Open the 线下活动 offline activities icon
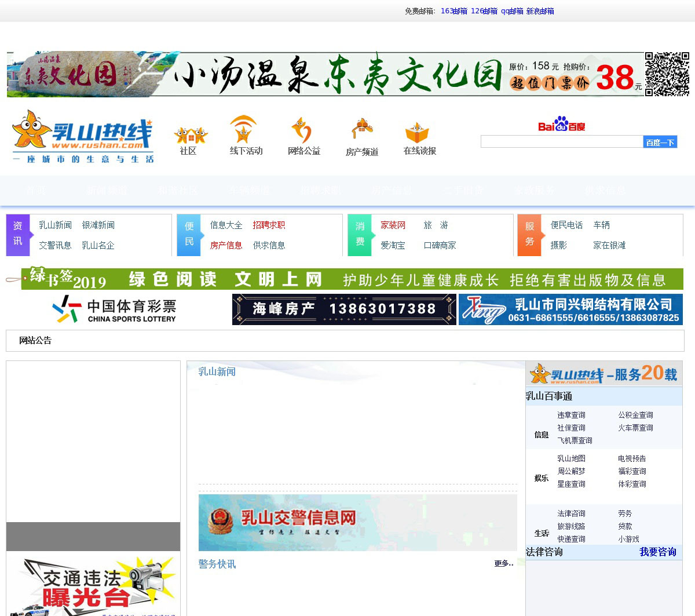 coord(244,129)
